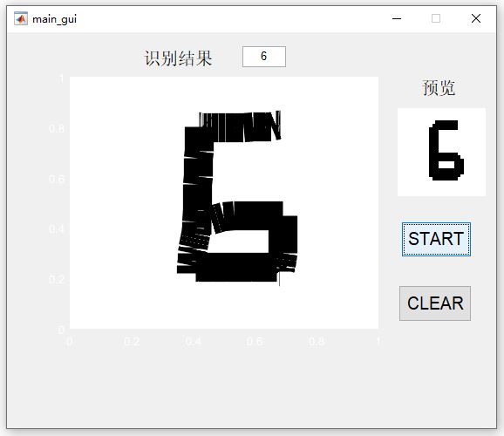Click the 0.6 tick on the horizontal axis

(x=255, y=342)
